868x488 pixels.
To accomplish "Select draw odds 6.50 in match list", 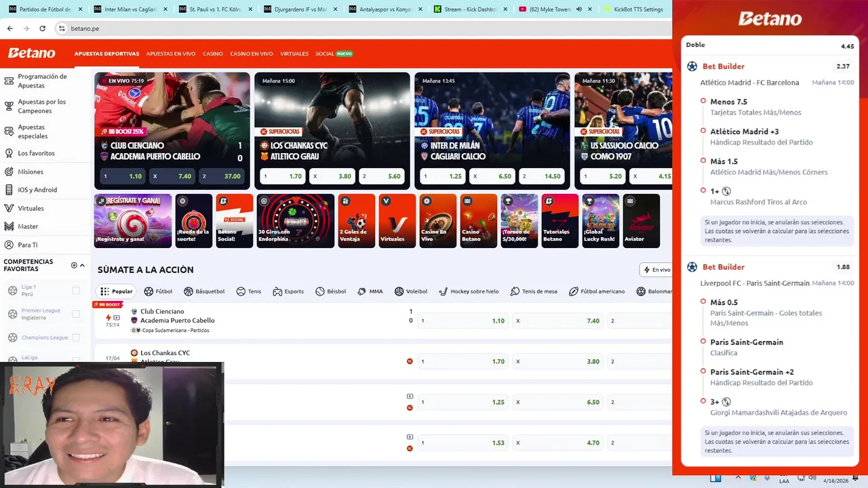I will pyautogui.click(x=557, y=402).
